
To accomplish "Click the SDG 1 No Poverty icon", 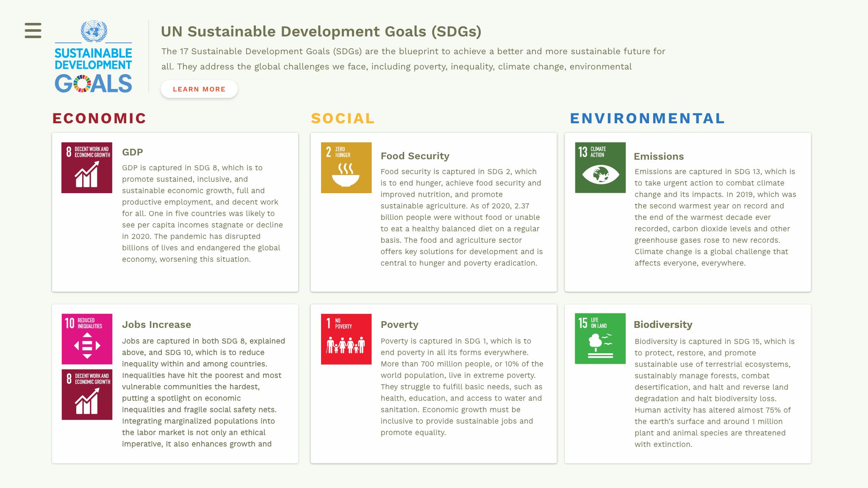I will pyautogui.click(x=346, y=339).
